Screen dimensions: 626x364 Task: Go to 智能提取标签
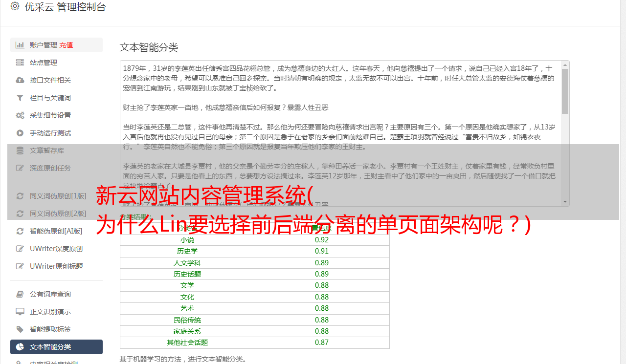point(56,329)
